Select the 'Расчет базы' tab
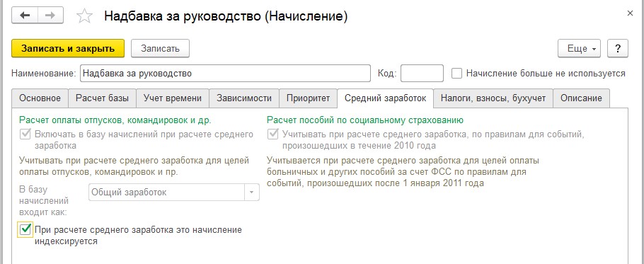Image resolution: width=644 pixels, height=264 pixels. tap(103, 98)
